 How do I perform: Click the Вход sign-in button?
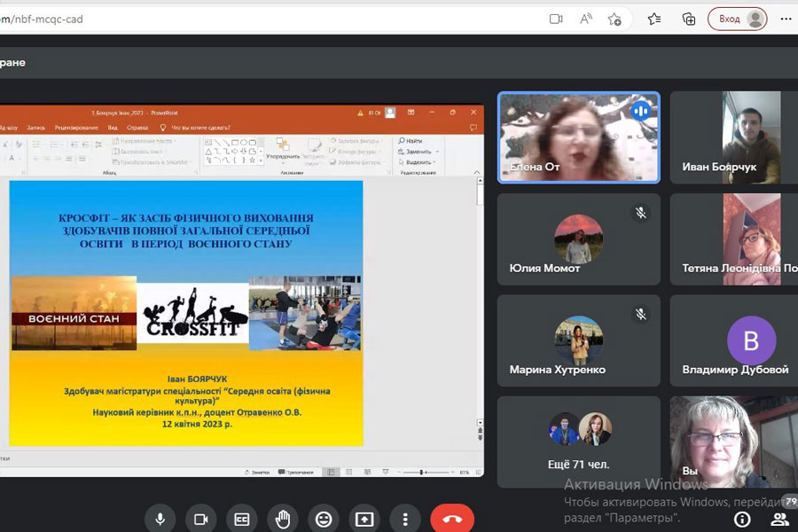click(x=738, y=19)
